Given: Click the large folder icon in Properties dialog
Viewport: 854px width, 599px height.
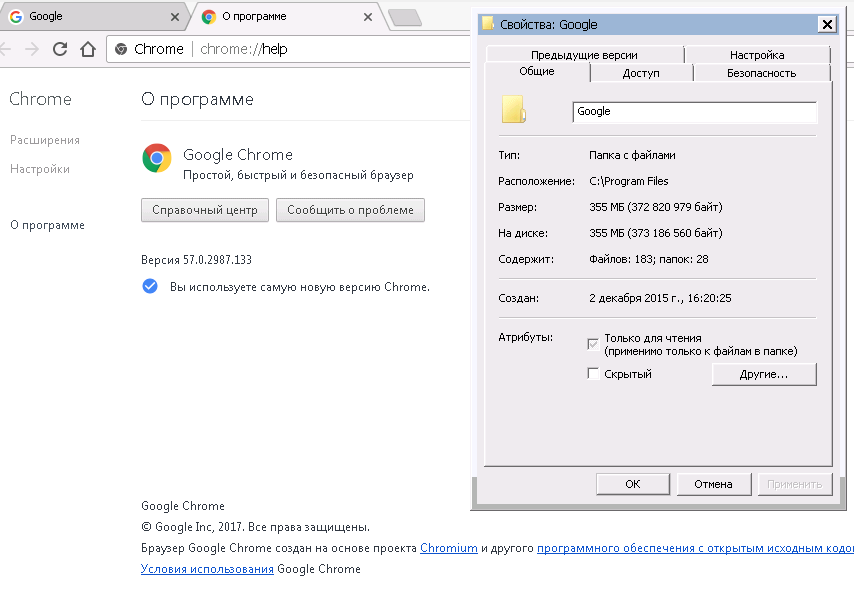Looking at the screenshot, I should pos(514,109).
